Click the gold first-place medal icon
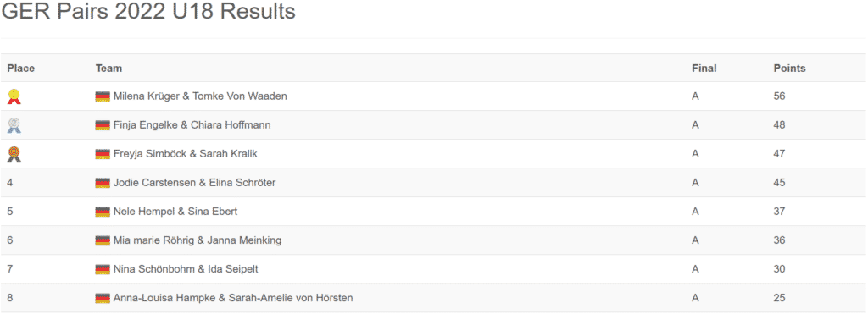Screen dimensions: 868x314 14,96
